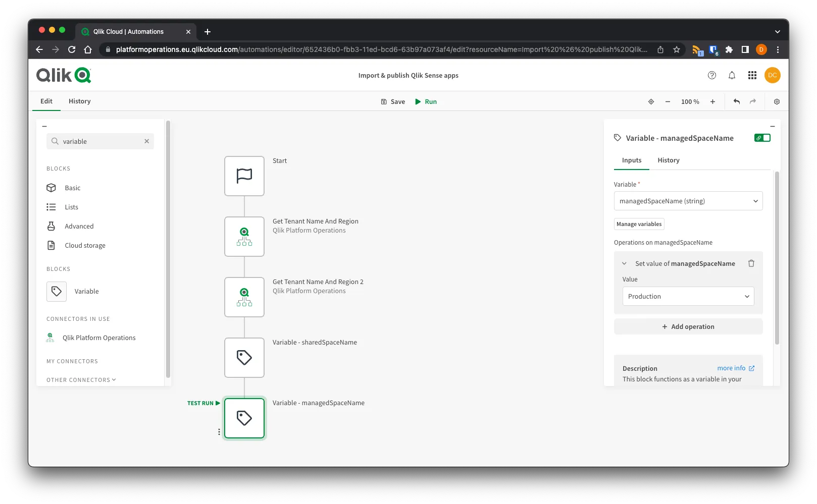Open the Get Tenant Name And Region block
Screen dimensions: 817x504
(x=244, y=236)
